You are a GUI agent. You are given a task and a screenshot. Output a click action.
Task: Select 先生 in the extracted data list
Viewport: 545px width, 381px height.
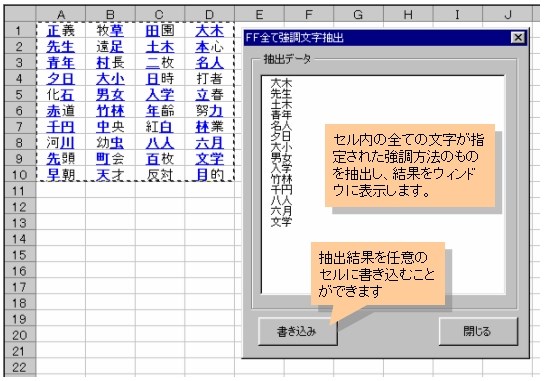281,94
